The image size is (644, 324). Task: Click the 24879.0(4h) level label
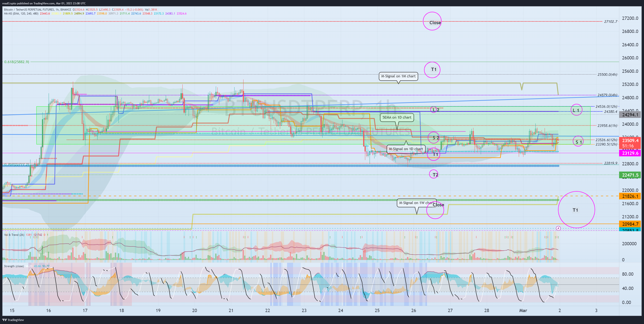tap(607, 95)
